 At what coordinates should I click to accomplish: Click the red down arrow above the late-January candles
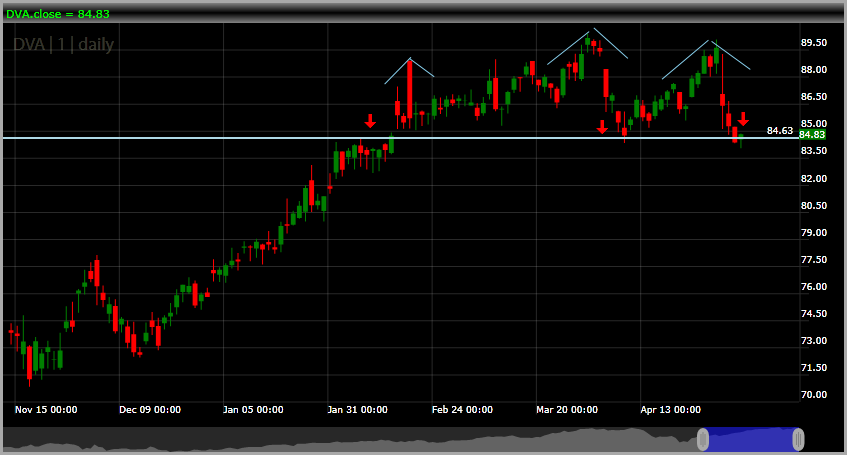(x=370, y=121)
